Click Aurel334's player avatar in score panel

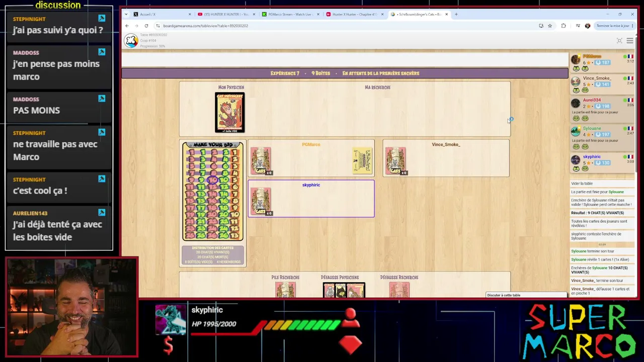point(576,104)
